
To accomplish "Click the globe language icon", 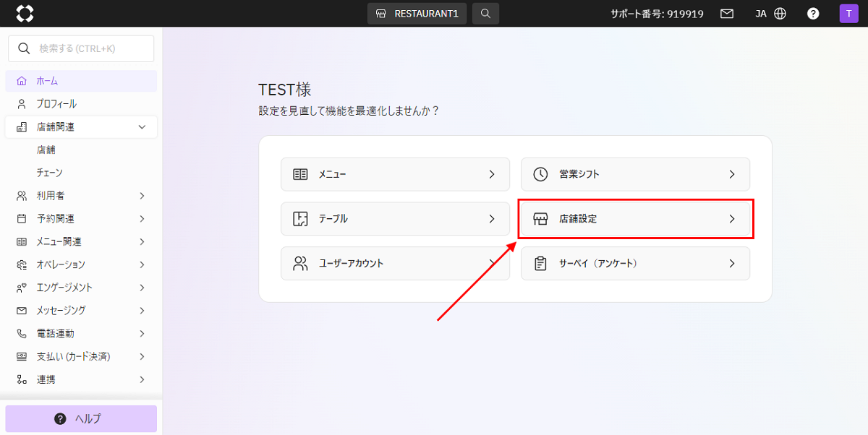I will tap(780, 14).
